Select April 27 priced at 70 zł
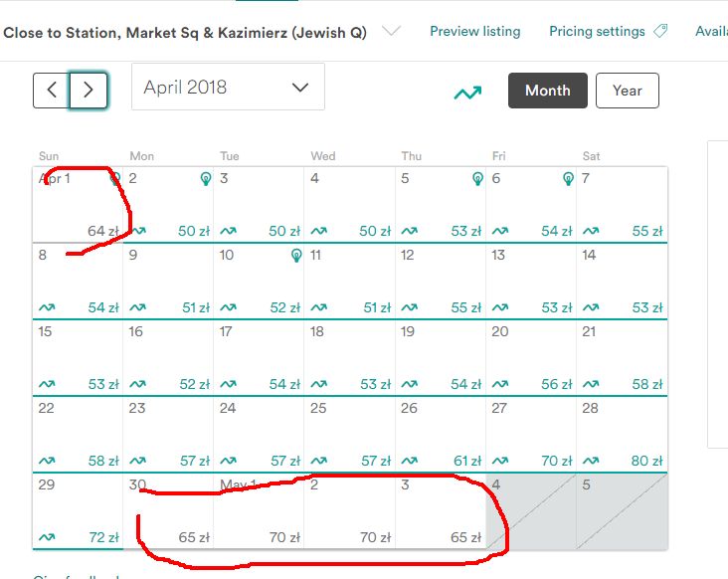 click(x=530, y=434)
